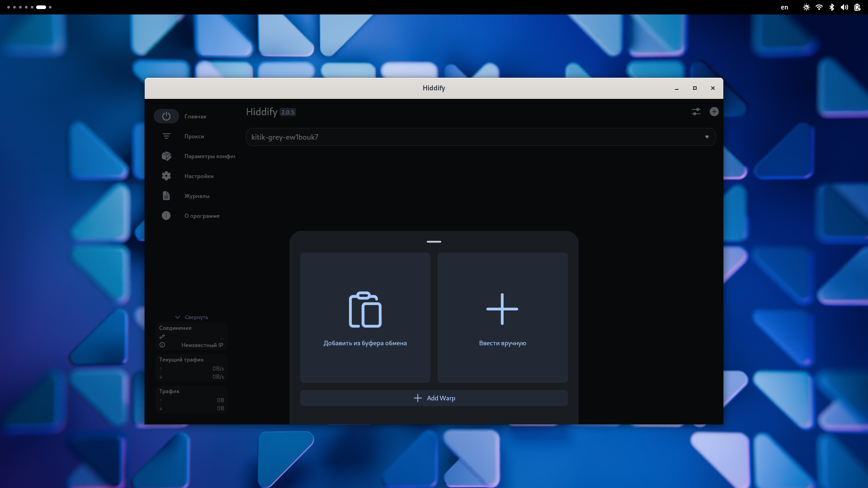Viewport: 868px width, 488px height.
Task: Click the workspace indicator dots
Action: tap(29, 7)
